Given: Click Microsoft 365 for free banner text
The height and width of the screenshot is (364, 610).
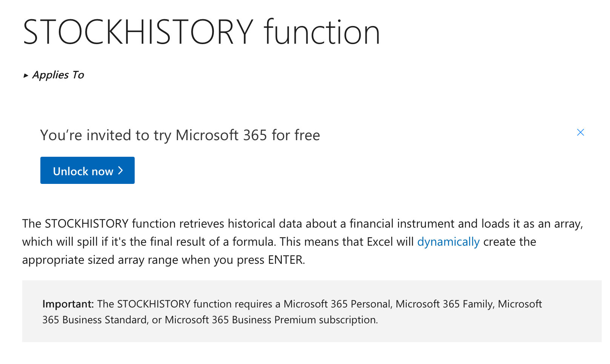Looking at the screenshot, I should coord(247,135).
